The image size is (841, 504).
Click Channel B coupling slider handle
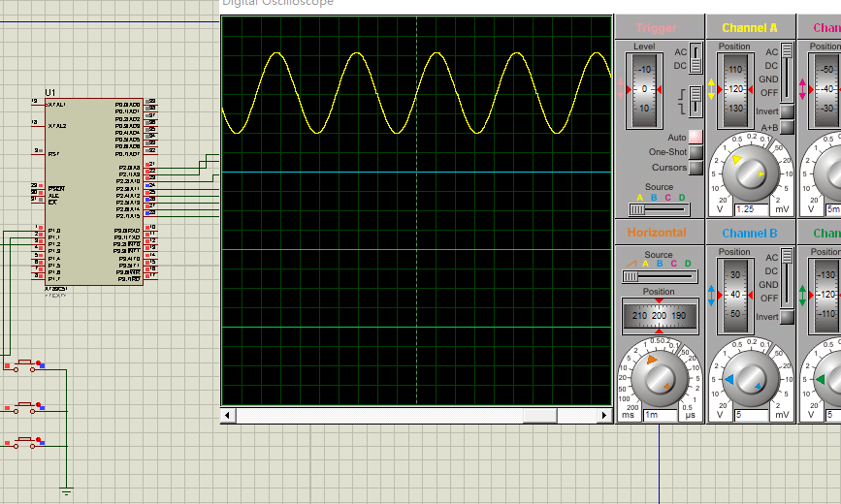tap(787, 256)
